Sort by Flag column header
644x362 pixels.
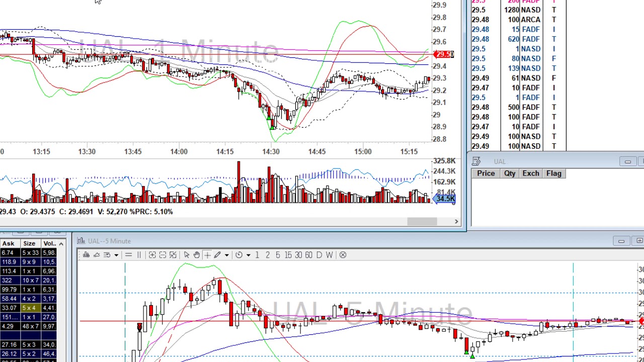554,173
